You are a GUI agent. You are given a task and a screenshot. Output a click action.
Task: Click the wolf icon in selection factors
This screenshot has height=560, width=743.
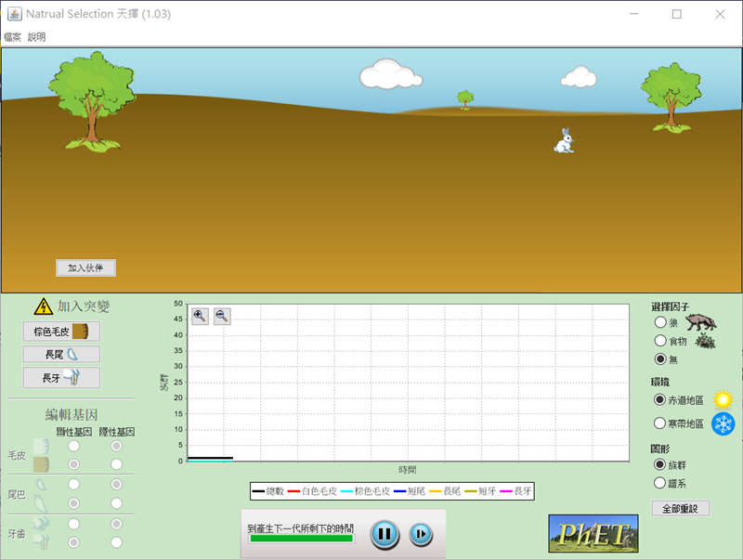701,322
